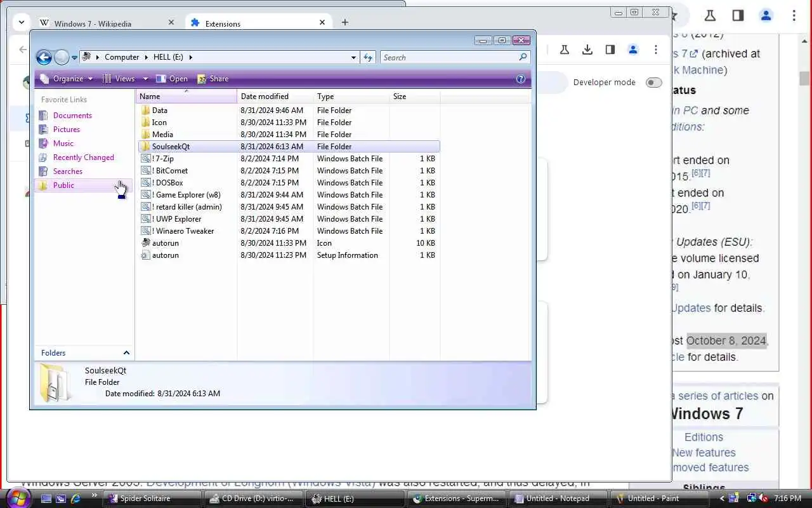Open Chrome Labs flask in Extensions window
The width and height of the screenshot is (812, 508).
pyautogui.click(x=564, y=50)
